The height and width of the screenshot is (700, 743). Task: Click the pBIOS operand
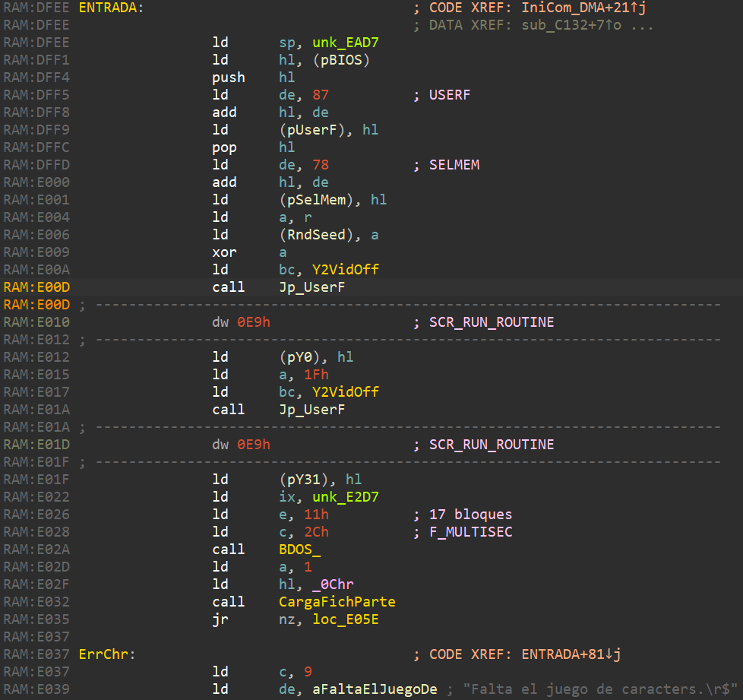(341, 60)
